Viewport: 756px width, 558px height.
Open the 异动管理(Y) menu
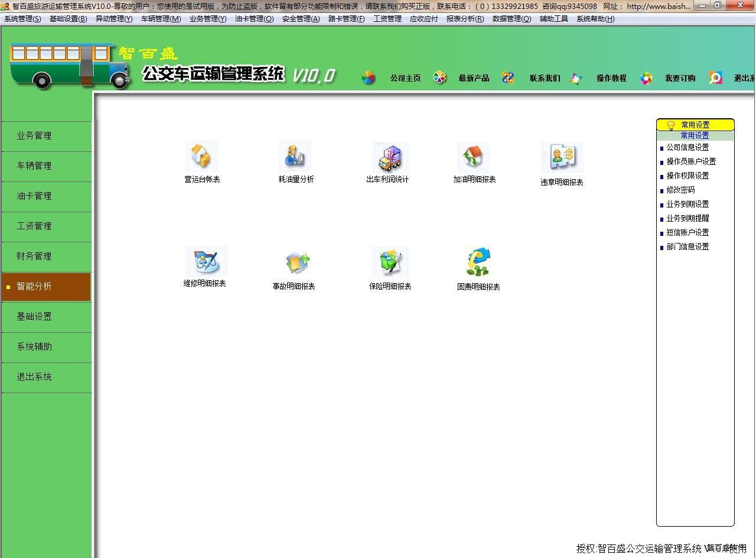tap(114, 19)
